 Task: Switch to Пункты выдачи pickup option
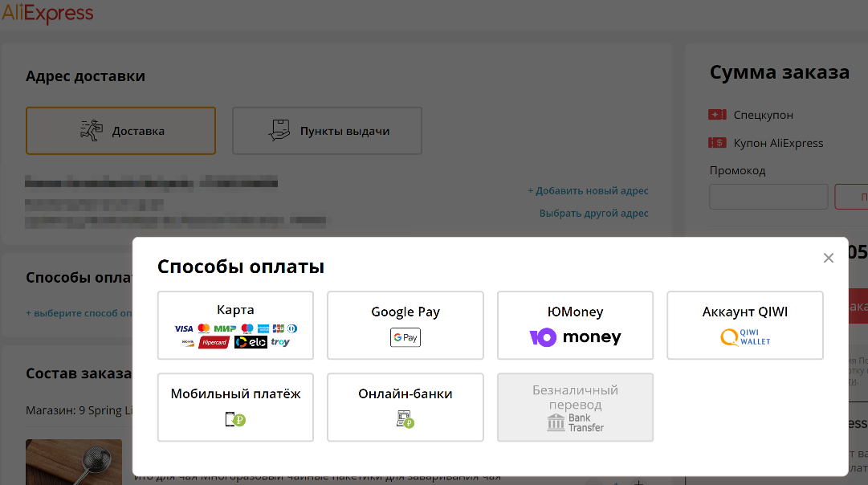coord(327,131)
